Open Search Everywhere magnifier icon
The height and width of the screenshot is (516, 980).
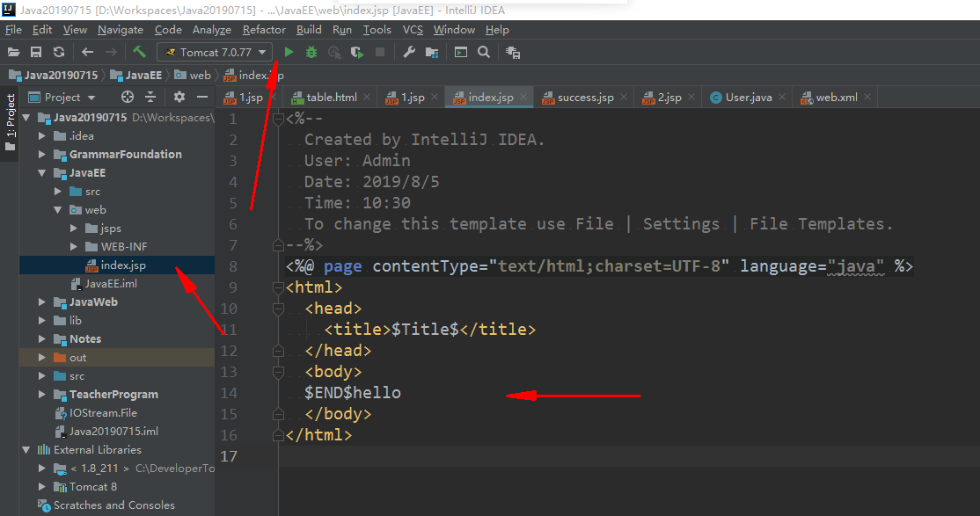click(x=484, y=53)
